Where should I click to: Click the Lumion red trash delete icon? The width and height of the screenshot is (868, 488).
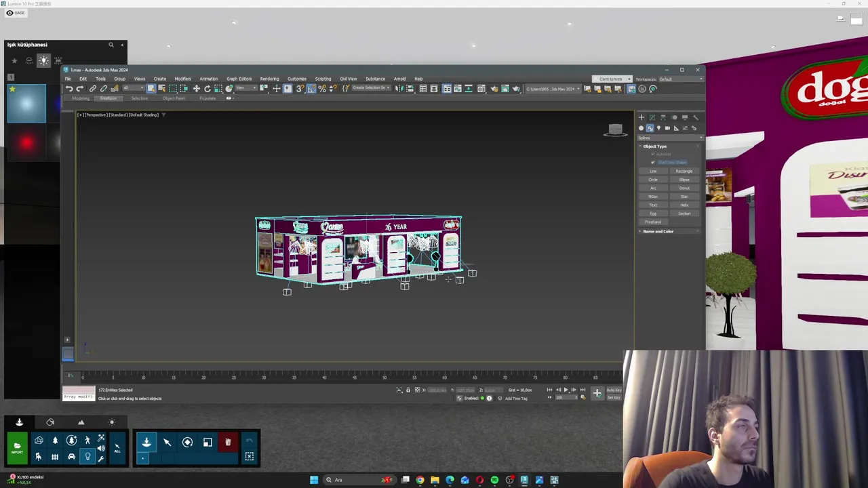click(x=228, y=442)
